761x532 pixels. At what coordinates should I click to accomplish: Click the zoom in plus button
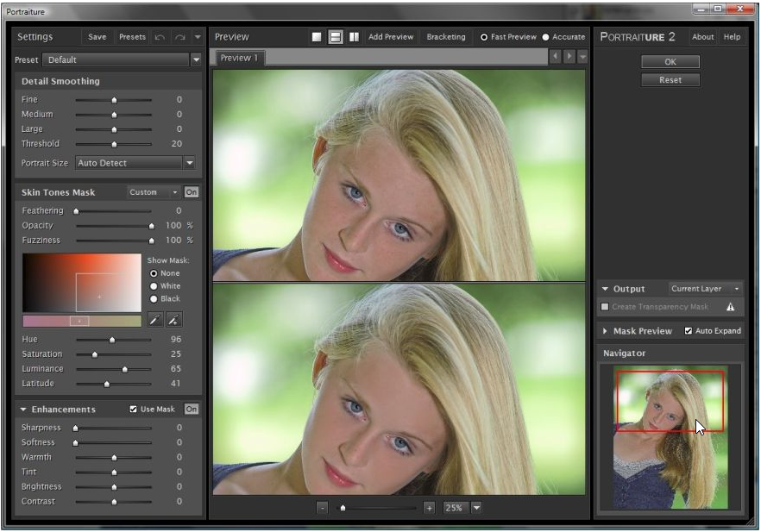[430, 508]
